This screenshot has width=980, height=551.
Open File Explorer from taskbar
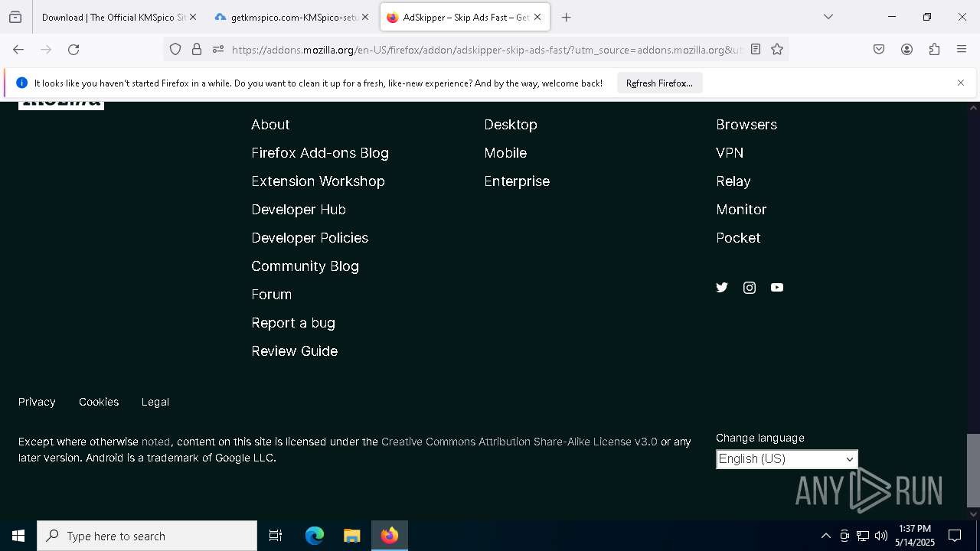coord(351,536)
